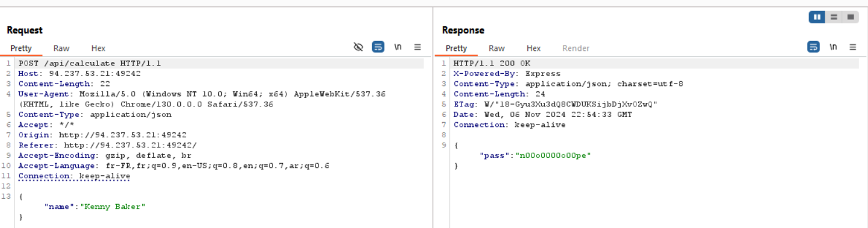Switch Request view to Pretty tab
868x228 pixels.
[x=21, y=49]
